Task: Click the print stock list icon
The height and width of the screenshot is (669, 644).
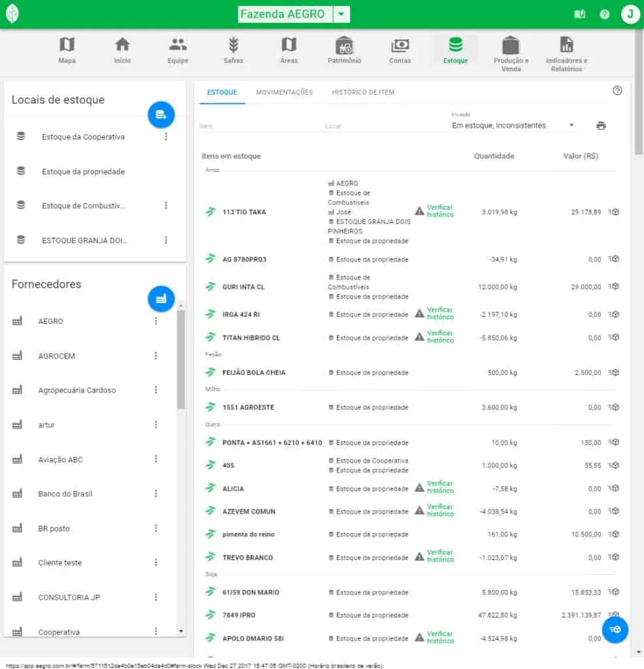Action: tap(601, 125)
